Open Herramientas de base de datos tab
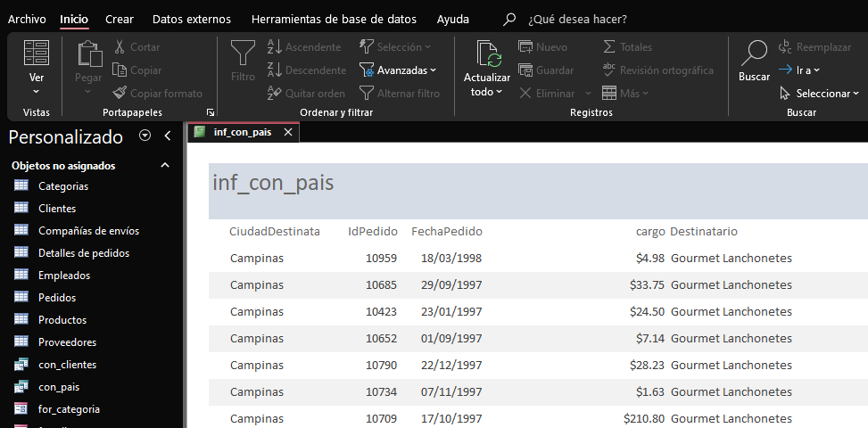This screenshot has width=868, height=428. tap(334, 20)
